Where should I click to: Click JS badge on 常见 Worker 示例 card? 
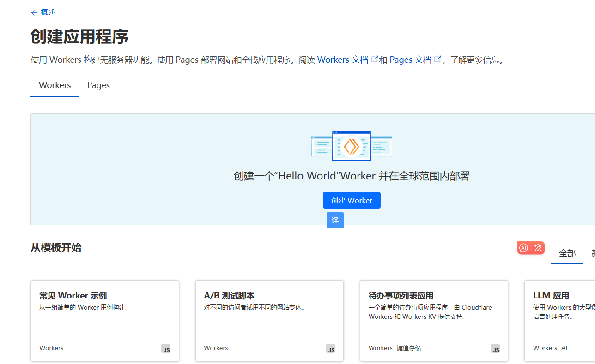[x=166, y=349]
